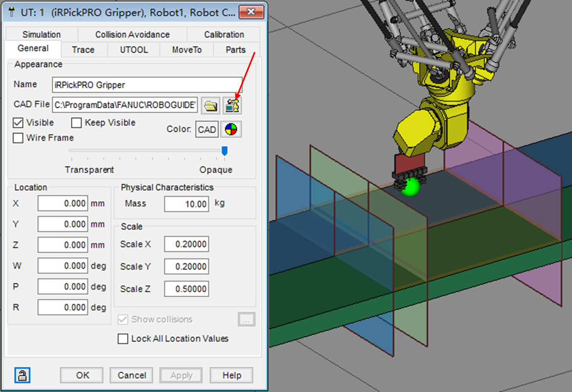Click the CAD file browse folder icon
Viewport: 572px width, 392px height.
(x=210, y=105)
